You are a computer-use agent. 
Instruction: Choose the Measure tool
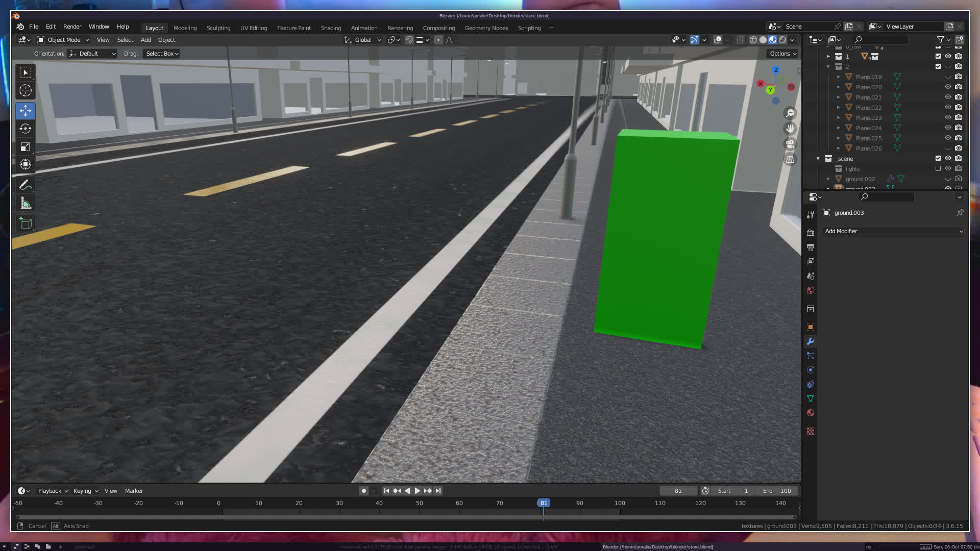point(26,204)
